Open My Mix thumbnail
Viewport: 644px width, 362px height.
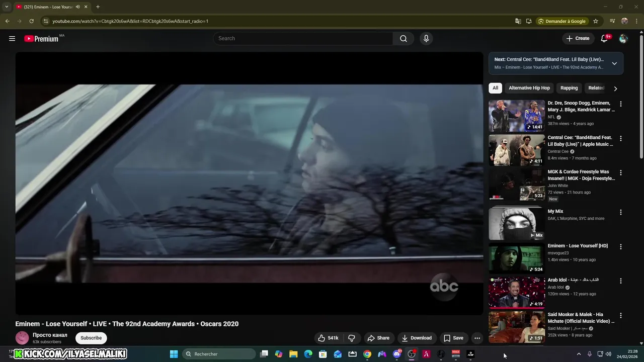(516, 224)
